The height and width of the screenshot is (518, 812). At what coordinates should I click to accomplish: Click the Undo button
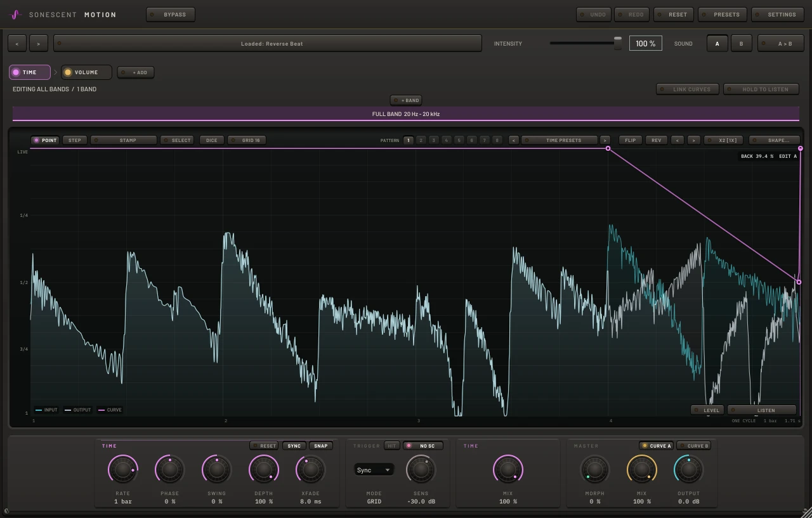pos(594,14)
